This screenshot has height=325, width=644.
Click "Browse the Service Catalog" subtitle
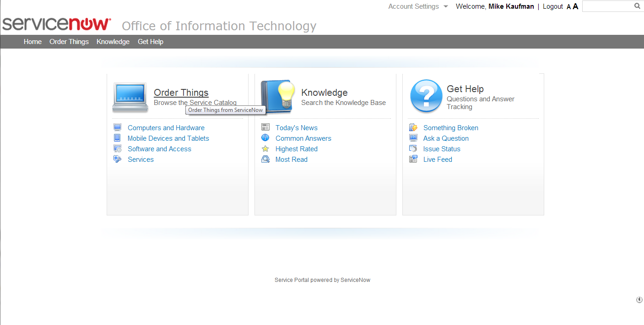195,103
